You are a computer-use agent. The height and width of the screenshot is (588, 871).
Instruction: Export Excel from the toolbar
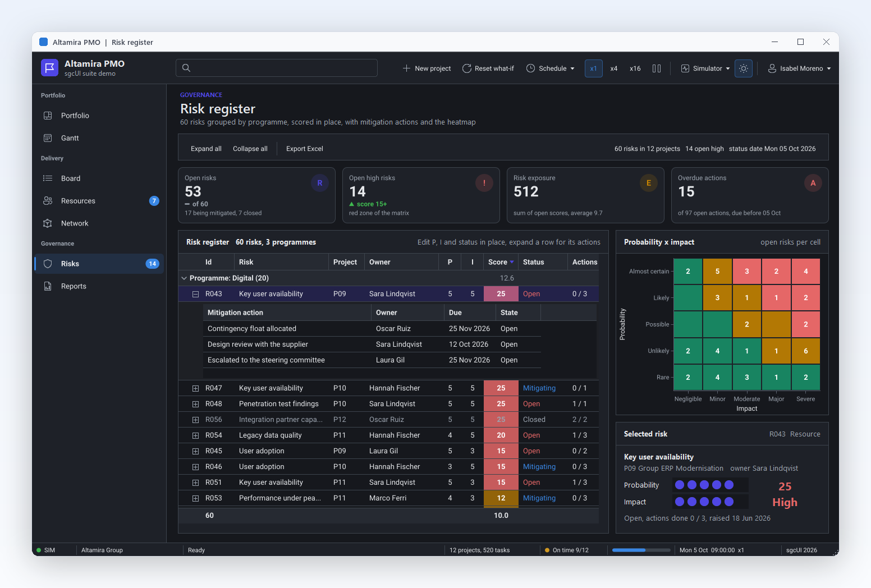click(x=305, y=149)
